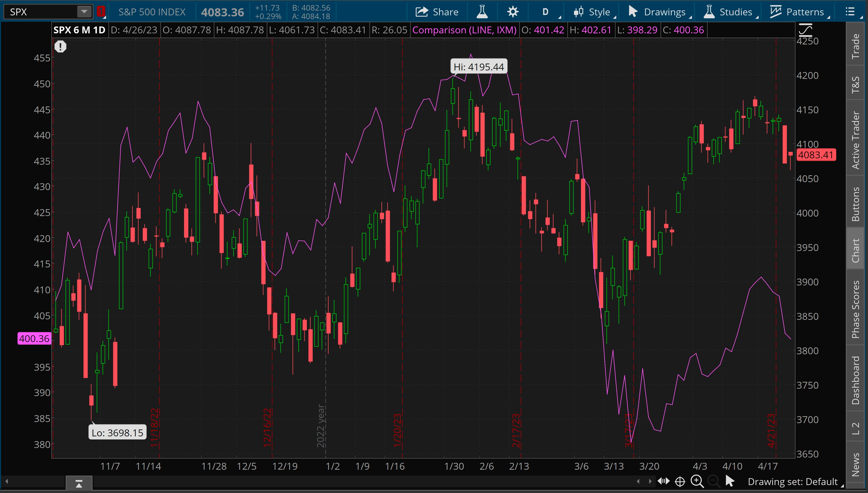
Task: Click the far-left bottom scroll arrow
Action: pyautogui.click(x=6, y=481)
